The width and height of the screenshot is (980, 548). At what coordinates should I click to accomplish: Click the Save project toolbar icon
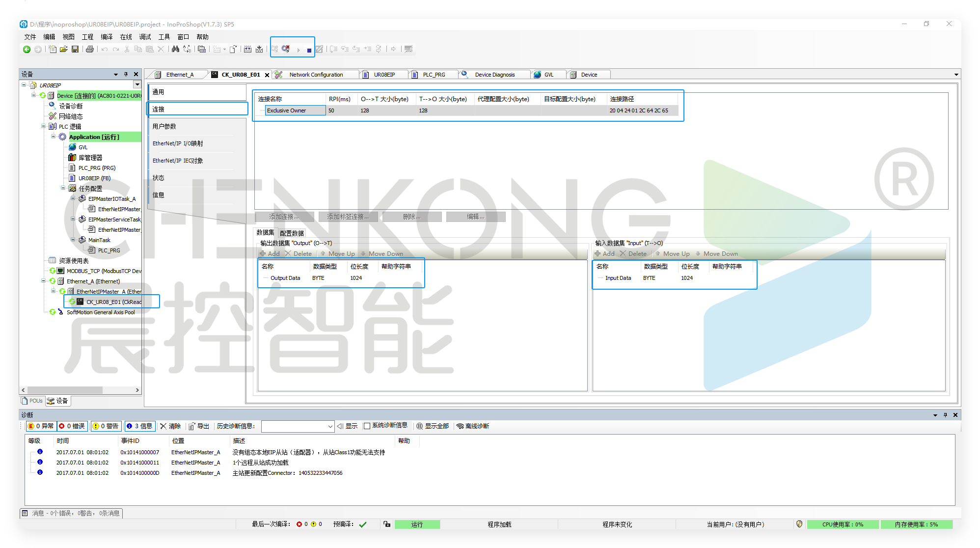coord(75,49)
